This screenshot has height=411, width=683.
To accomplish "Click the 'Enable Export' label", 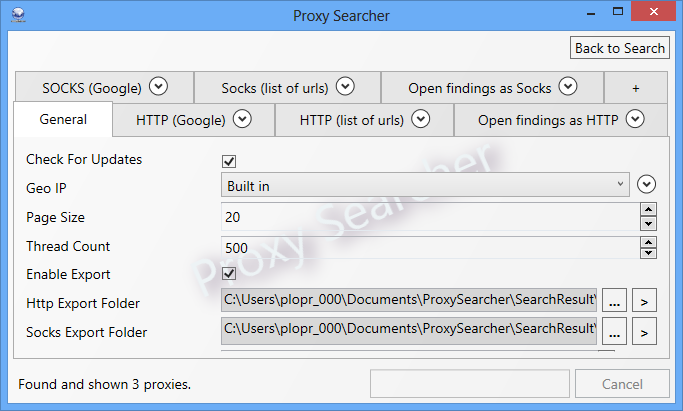I will coord(68,274).
